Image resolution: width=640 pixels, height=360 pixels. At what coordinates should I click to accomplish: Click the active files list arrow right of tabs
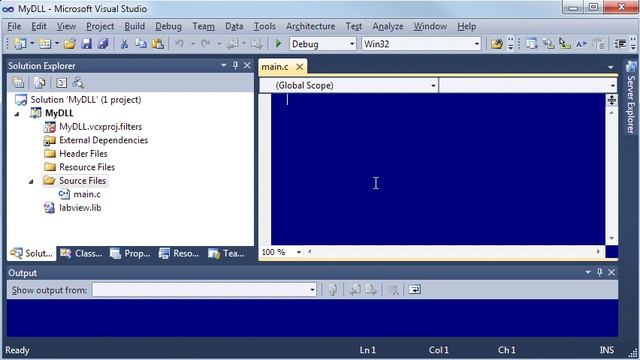tap(611, 67)
